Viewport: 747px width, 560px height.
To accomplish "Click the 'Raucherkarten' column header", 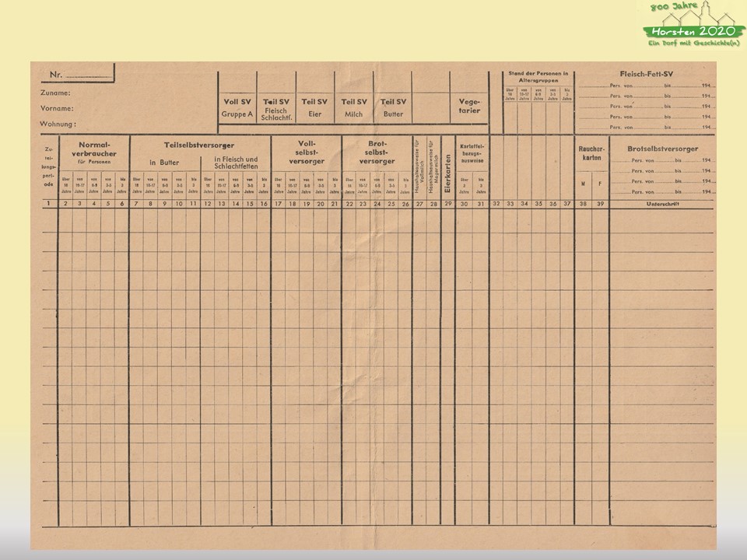I will point(591,152).
